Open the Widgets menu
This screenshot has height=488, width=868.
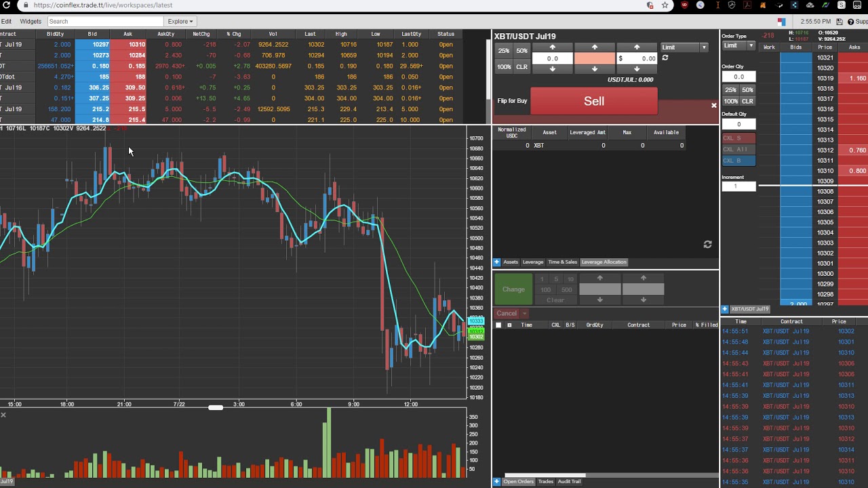31,22
